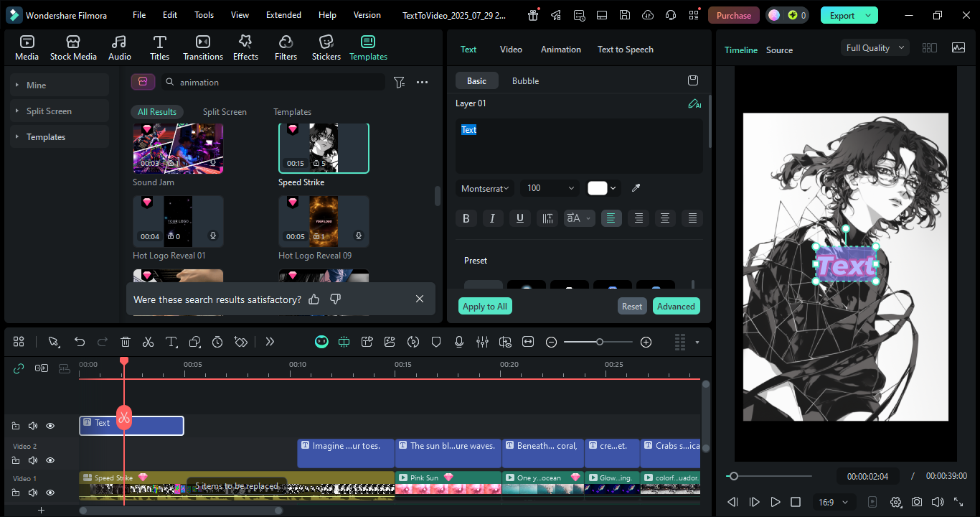Open the Montserrat font dropdown
The width and height of the screenshot is (980, 517).
[x=486, y=188]
